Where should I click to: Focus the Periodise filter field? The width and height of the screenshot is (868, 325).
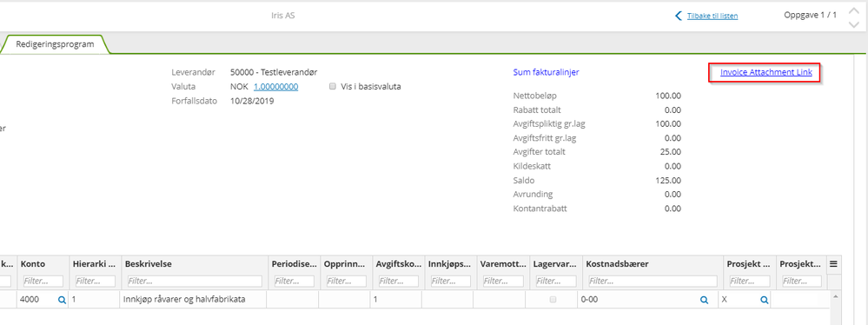pos(295,282)
